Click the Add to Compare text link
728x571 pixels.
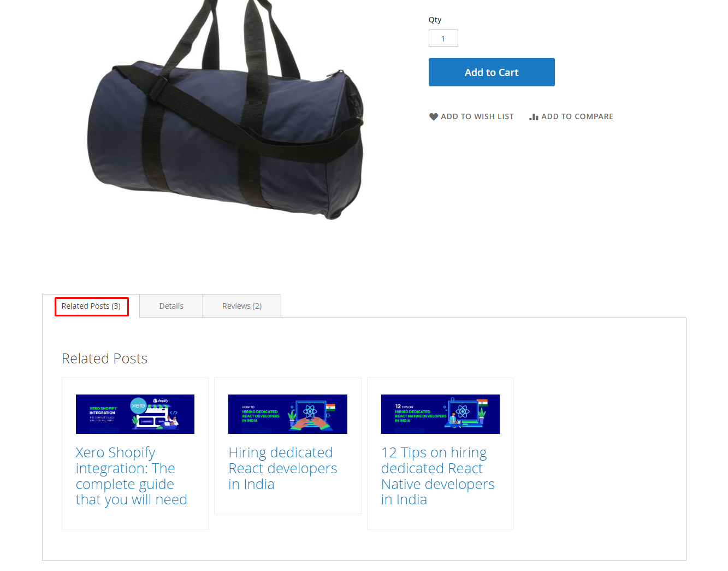pyautogui.click(x=577, y=116)
